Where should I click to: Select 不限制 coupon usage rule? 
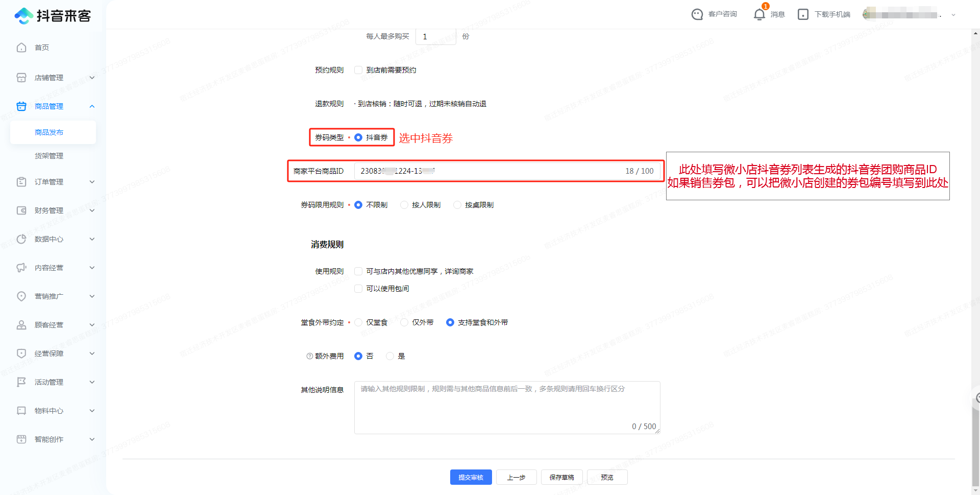tap(358, 205)
